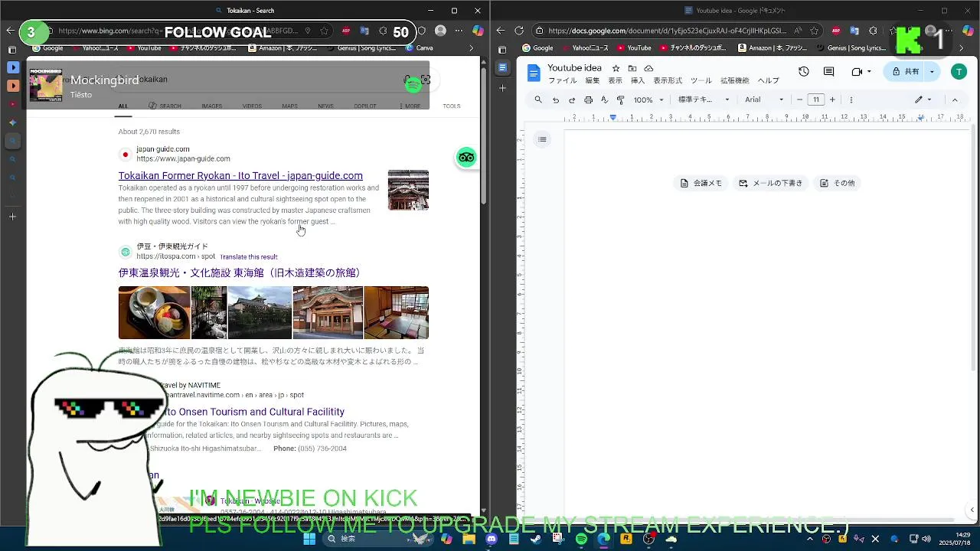Click the YouTube bookmark in Docs window
The image size is (980, 551).
tap(634, 47)
